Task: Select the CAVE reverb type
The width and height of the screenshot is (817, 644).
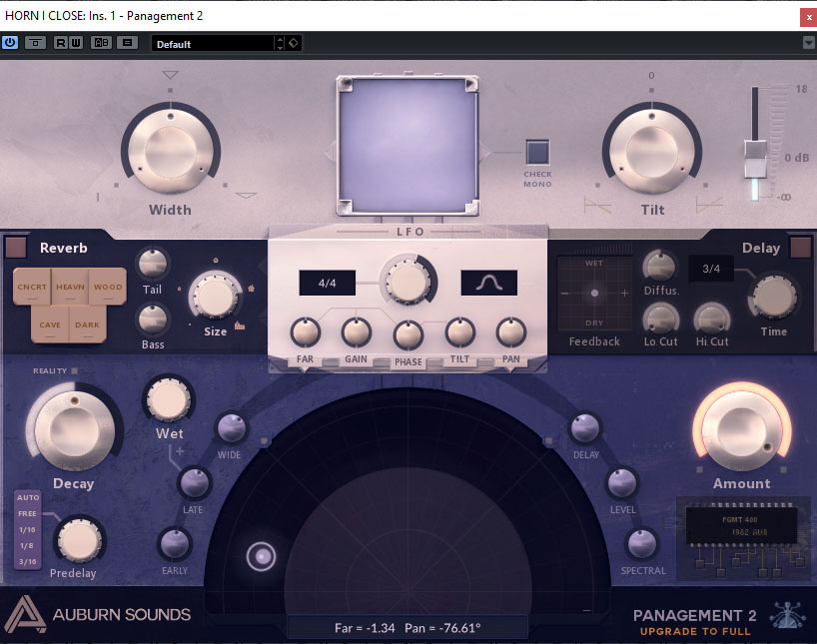Action: click(50, 324)
